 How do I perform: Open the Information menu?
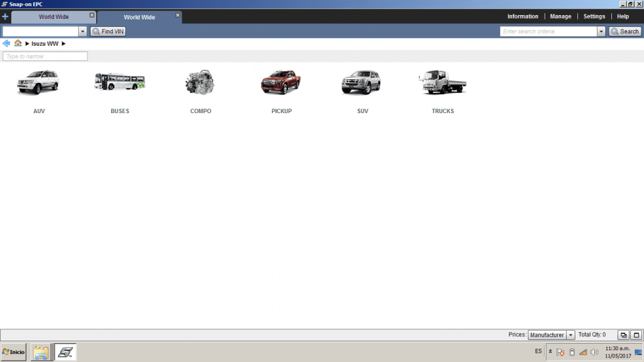click(x=523, y=16)
